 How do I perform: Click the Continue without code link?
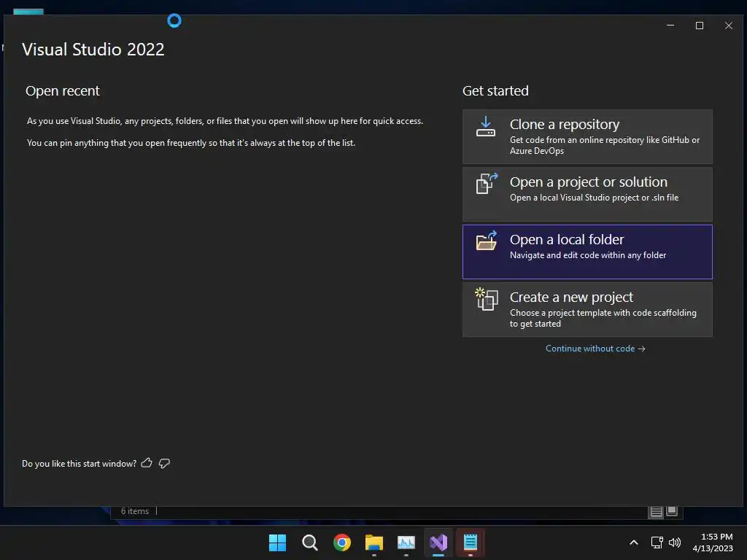point(595,349)
